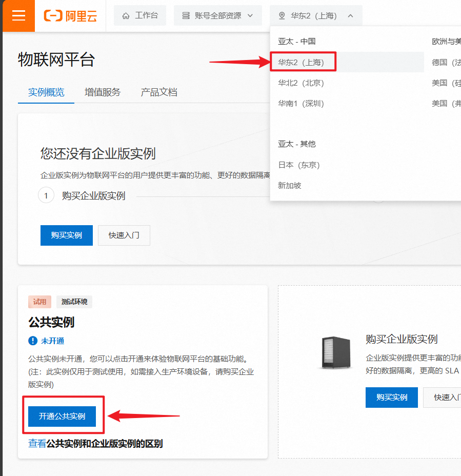This screenshot has width=461, height=476.
Task: Click the server image in 购买企业版实例 card
Action: pos(336,352)
